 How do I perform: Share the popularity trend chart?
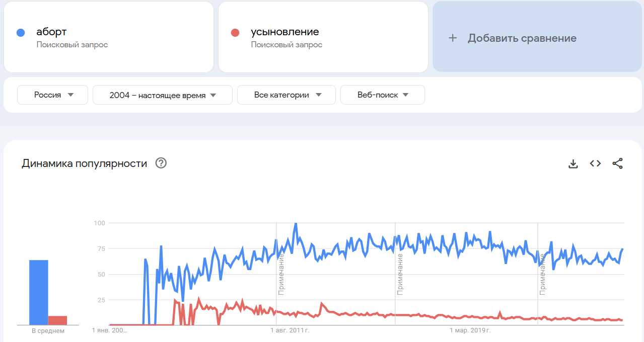coord(617,163)
